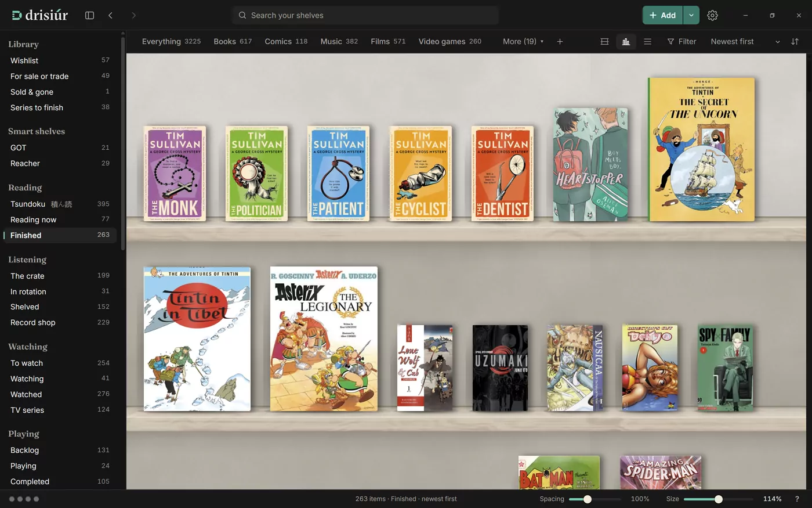Screen dimensions: 812x508
Task: Open settings gear icon
Action: pos(712,15)
